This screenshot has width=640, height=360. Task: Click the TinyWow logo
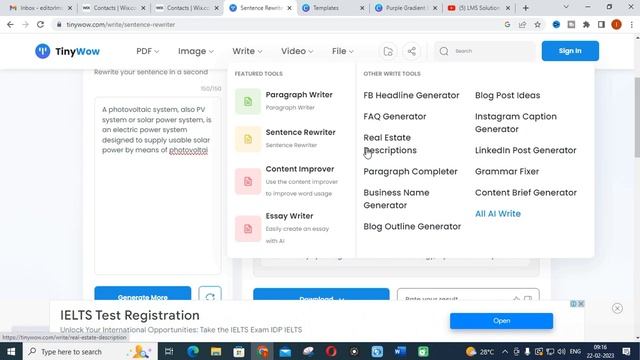pyautogui.click(x=67, y=51)
